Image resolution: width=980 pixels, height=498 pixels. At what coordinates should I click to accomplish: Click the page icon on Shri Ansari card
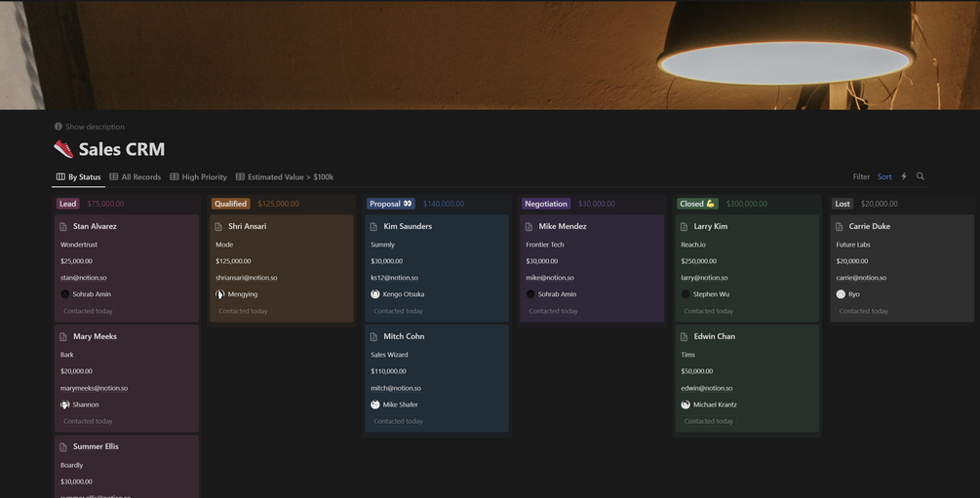point(218,226)
